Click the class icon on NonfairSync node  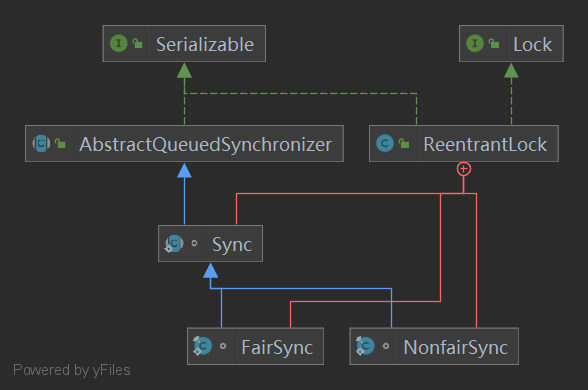point(365,346)
